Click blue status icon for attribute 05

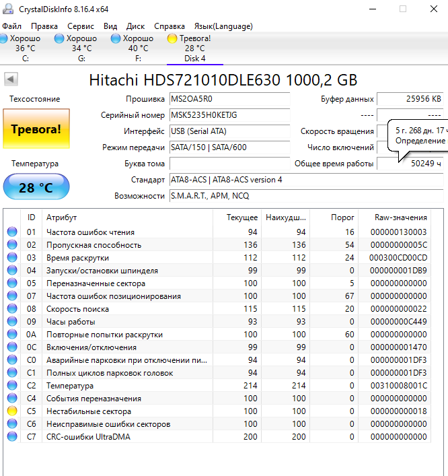[x=12, y=283]
